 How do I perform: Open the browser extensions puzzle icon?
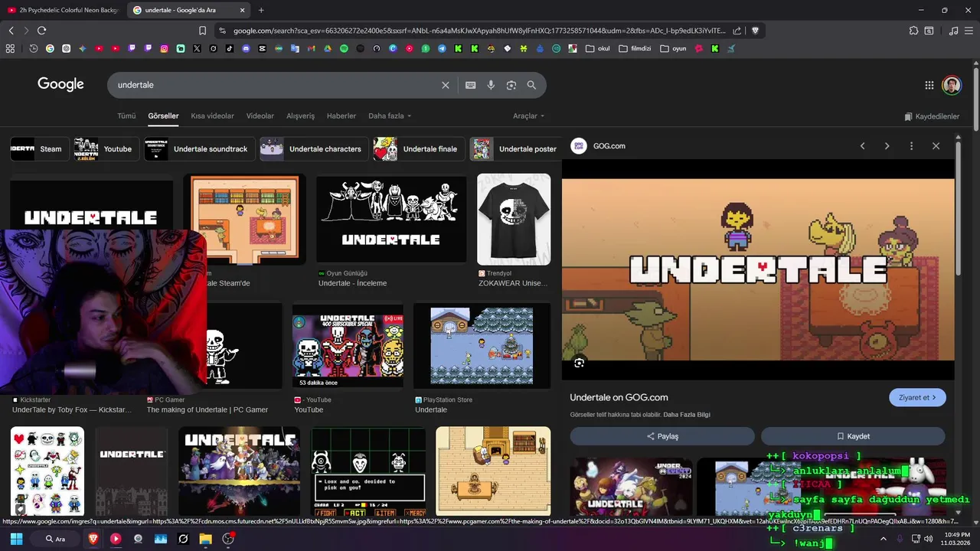pyautogui.click(x=913, y=31)
